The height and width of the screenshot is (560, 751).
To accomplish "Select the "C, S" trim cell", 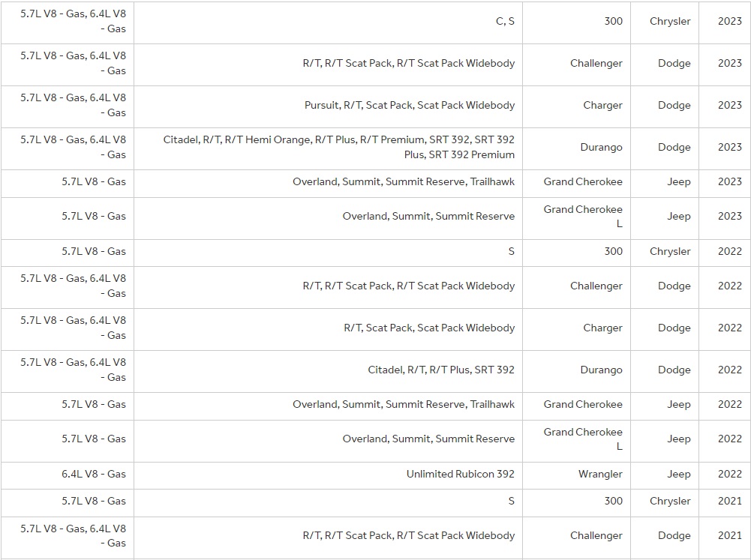I will 505,21.
